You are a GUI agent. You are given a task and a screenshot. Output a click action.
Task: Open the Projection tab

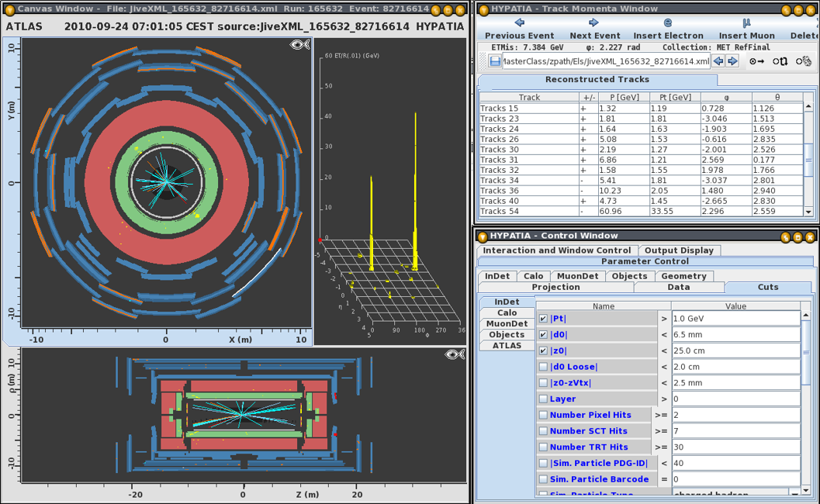(555, 287)
